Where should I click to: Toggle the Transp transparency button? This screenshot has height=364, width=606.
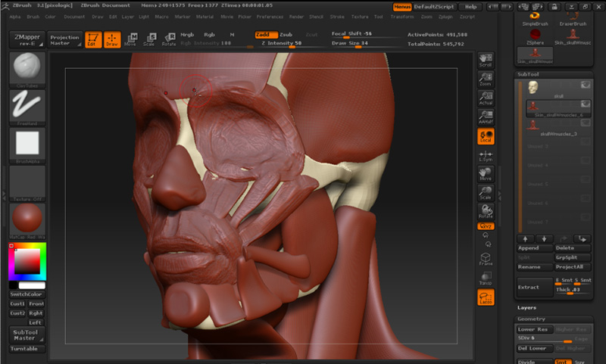486,278
